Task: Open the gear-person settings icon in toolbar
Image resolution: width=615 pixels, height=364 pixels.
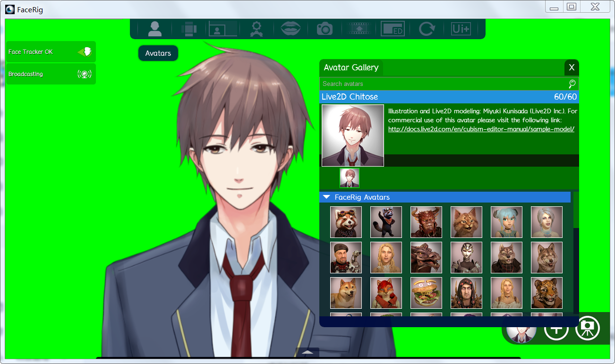Action: pyautogui.click(x=256, y=29)
